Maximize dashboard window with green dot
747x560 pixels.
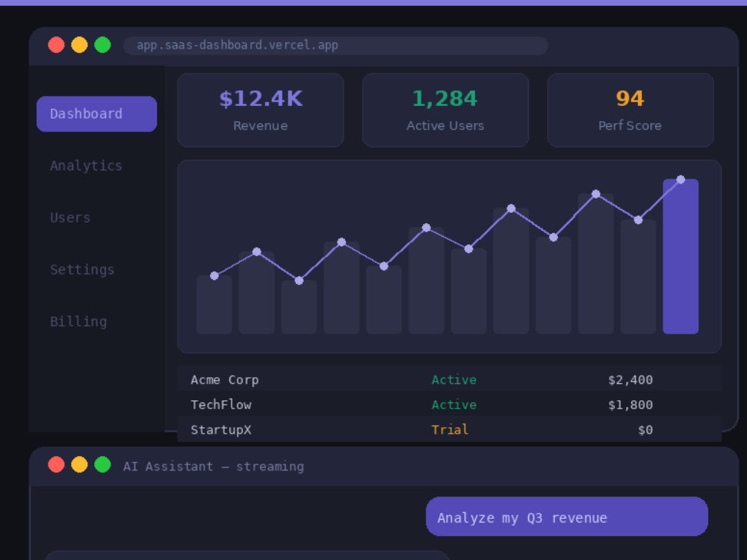(102, 45)
